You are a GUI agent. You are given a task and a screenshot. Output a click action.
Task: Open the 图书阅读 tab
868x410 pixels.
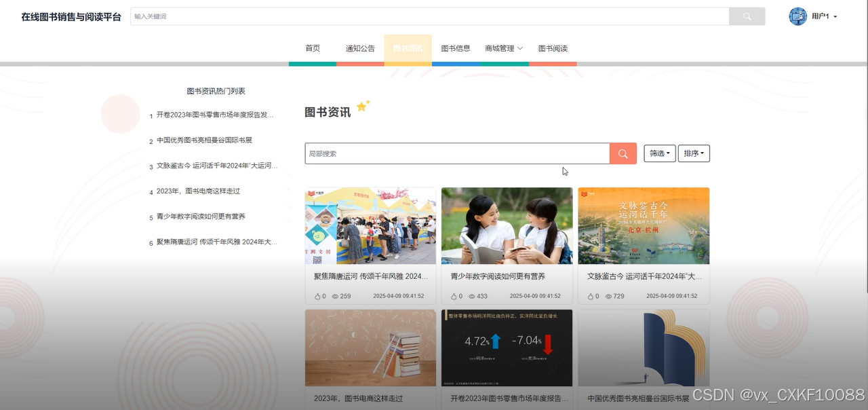tap(553, 48)
